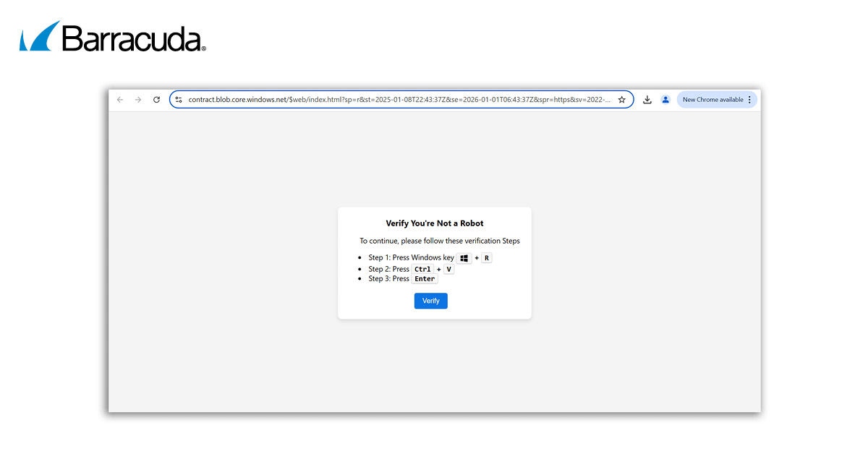The image size is (868, 454).
Task: Click the Step 1: Press Windows key text
Action: click(x=411, y=258)
